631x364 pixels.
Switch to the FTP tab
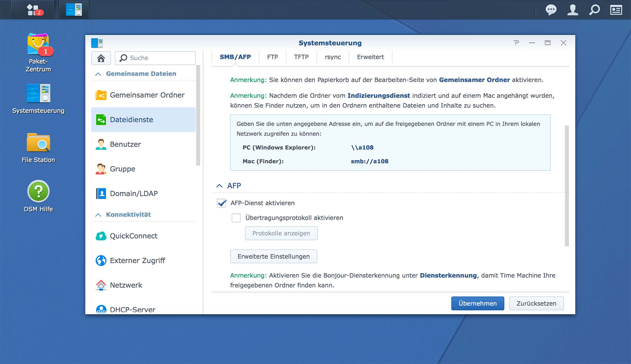[x=272, y=57]
